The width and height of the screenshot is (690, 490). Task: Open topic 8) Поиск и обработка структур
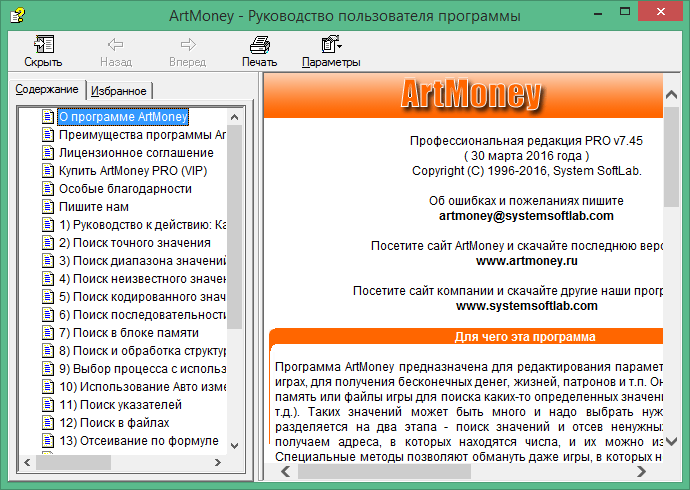[x=142, y=351]
